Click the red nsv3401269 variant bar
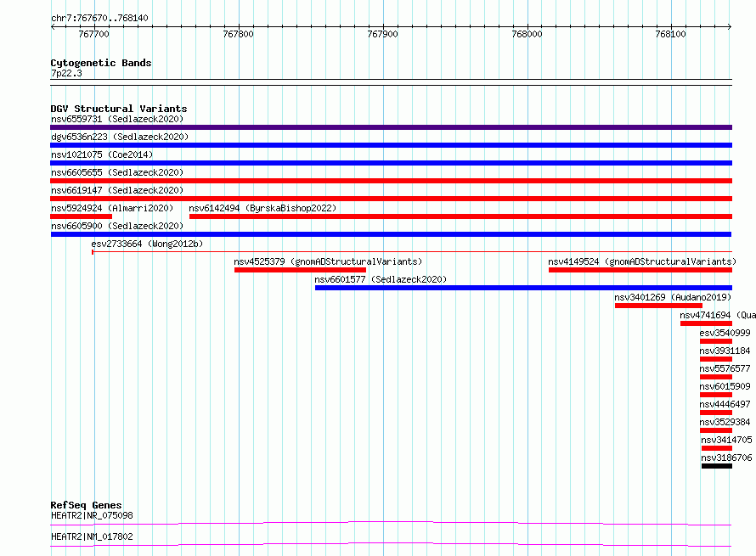 click(658, 306)
